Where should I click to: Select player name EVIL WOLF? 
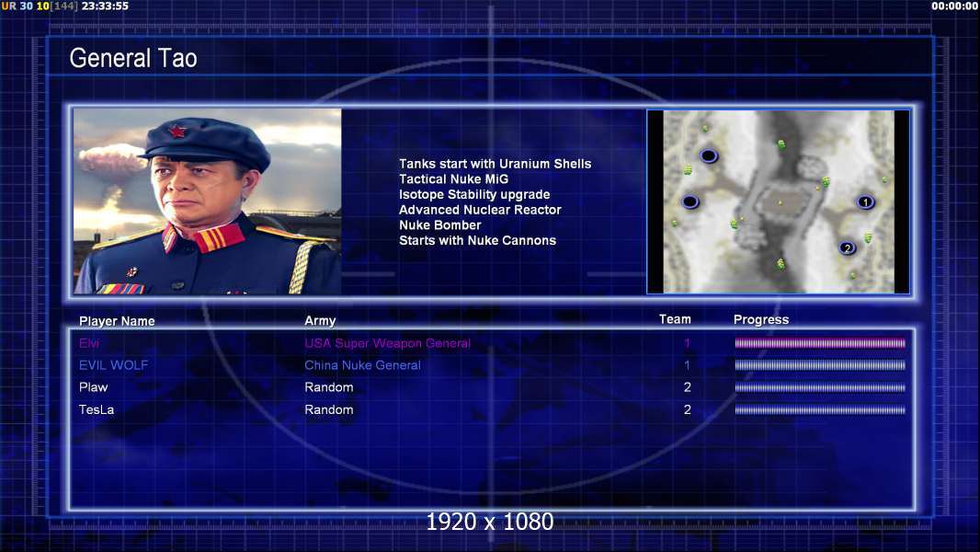(114, 365)
